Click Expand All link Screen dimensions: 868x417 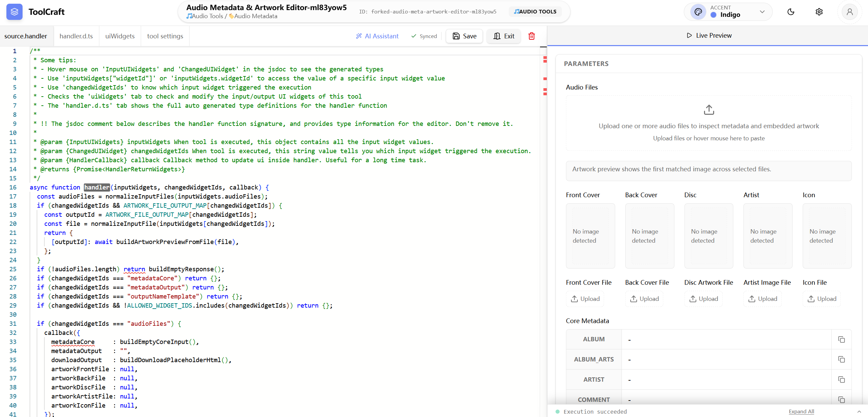pyautogui.click(x=801, y=411)
